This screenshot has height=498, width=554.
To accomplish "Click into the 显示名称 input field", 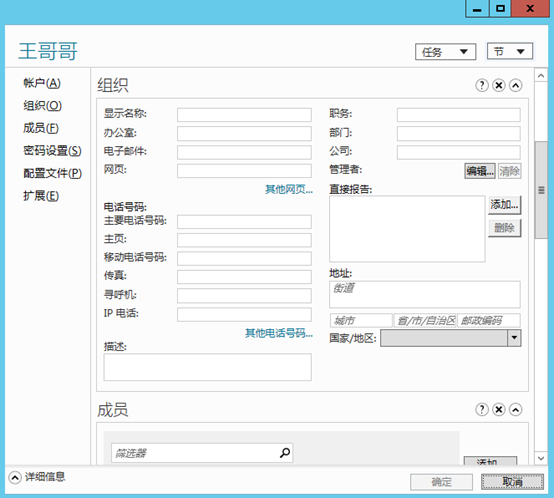I will (244, 115).
